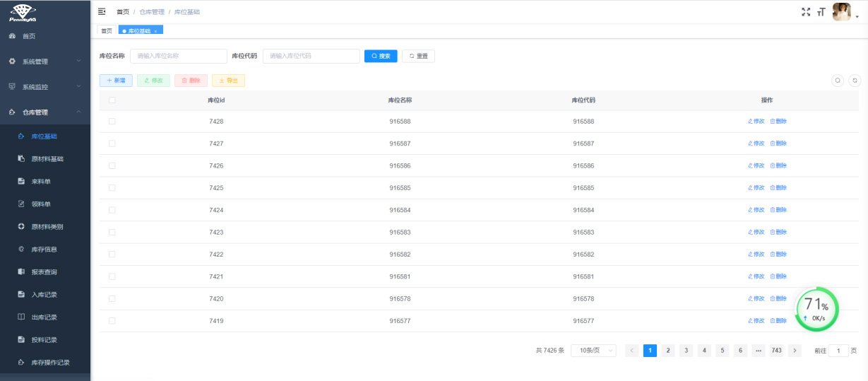Collapse the 仓库管理 sidebar menu

[45, 112]
